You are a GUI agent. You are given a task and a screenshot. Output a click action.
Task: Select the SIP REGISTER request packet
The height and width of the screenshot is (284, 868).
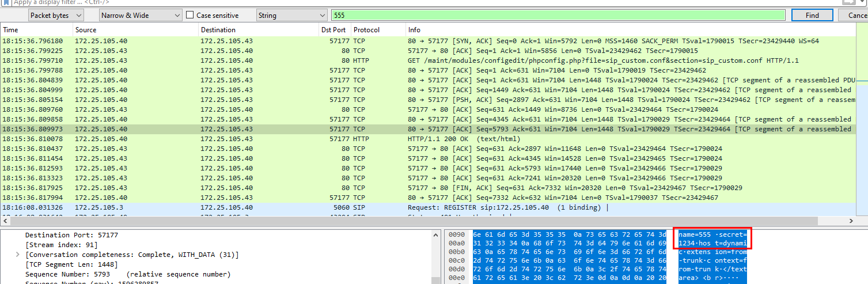pos(428,207)
